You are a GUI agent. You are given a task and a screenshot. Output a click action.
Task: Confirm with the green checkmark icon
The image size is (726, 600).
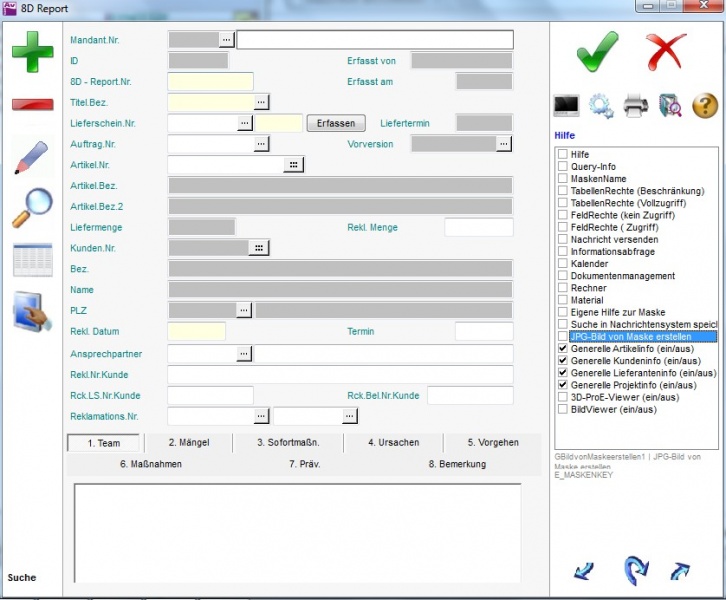click(597, 50)
